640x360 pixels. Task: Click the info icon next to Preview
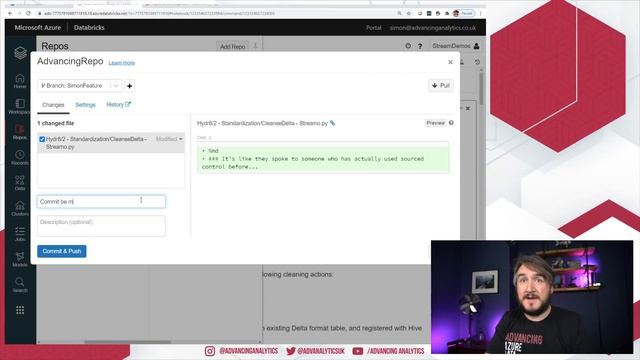(x=451, y=122)
